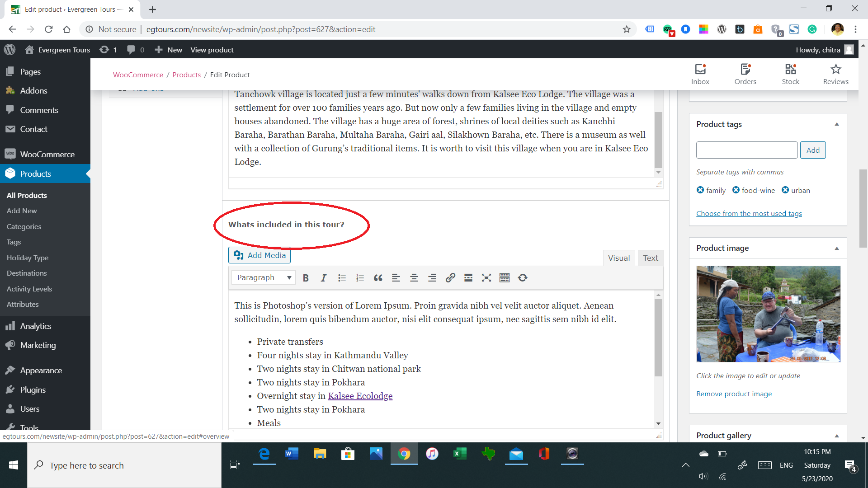Image resolution: width=868 pixels, height=488 pixels.
Task: Click the included-tour editor scrollbar
Action: point(658,337)
